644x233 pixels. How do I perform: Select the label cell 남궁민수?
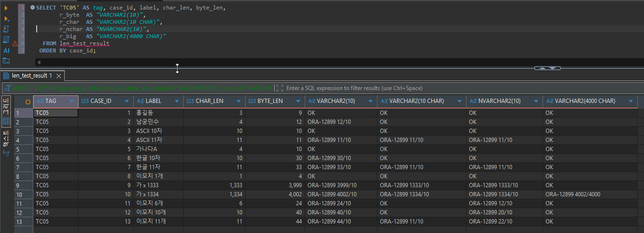pos(158,122)
